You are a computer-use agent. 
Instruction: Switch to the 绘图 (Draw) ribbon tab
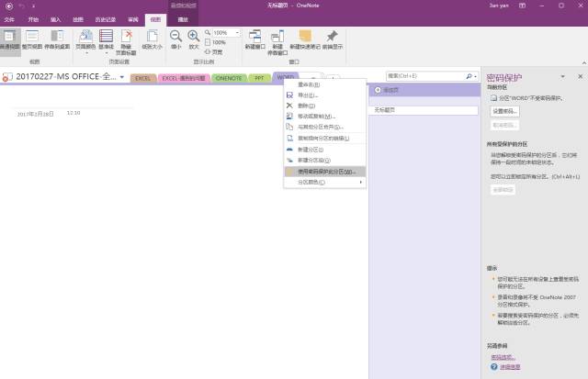77,19
